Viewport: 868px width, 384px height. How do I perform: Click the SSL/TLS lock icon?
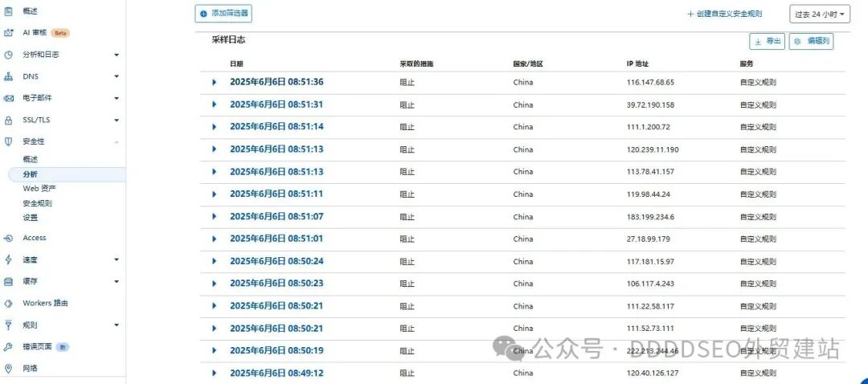[9, 120]
